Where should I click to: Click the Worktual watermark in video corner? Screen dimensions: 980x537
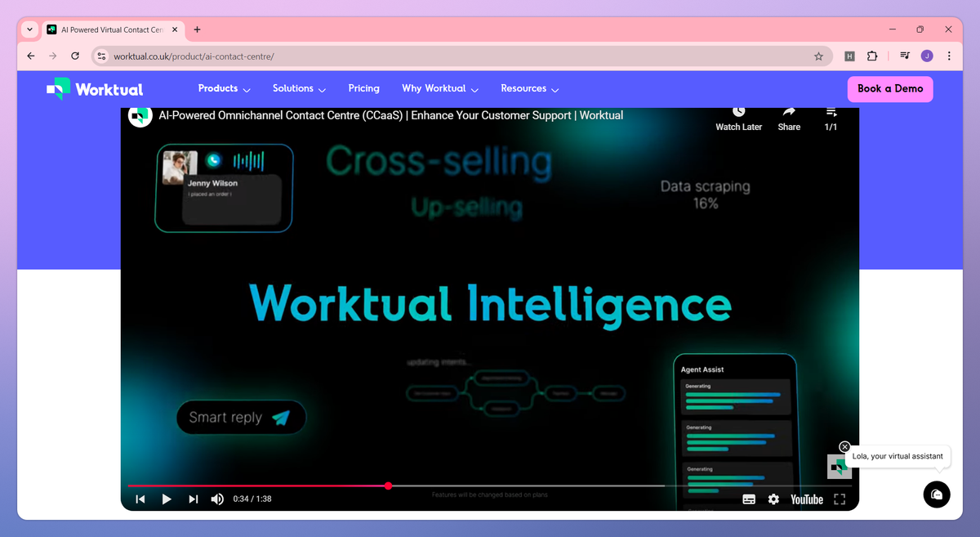tap(839, 467)
